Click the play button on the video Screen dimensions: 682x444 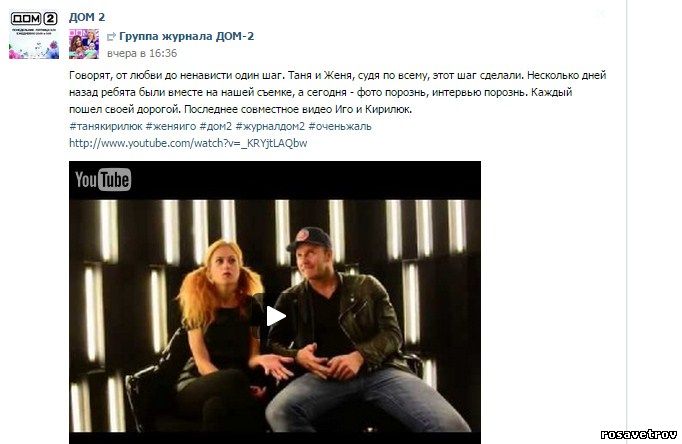[276, 316]
